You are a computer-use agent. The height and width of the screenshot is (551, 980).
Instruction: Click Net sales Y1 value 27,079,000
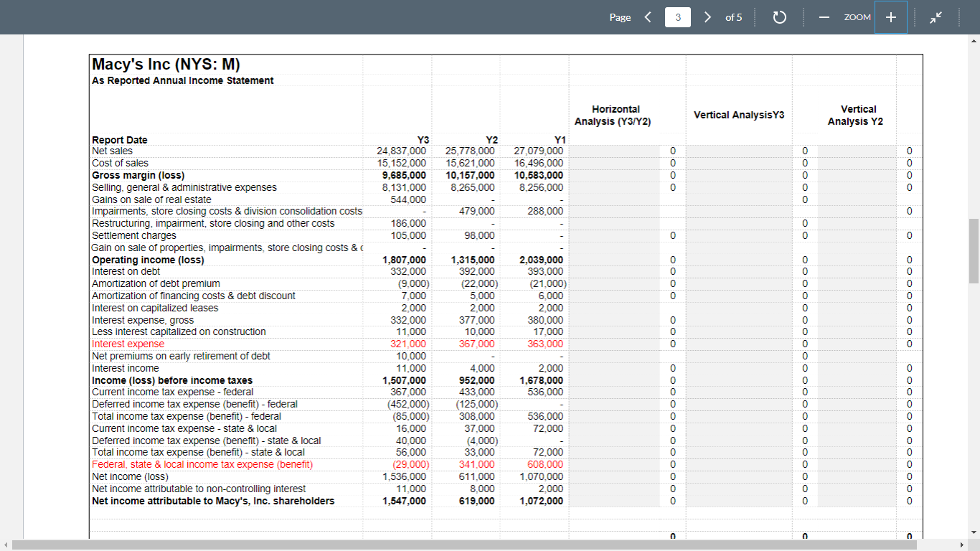[x=539, y=151]
